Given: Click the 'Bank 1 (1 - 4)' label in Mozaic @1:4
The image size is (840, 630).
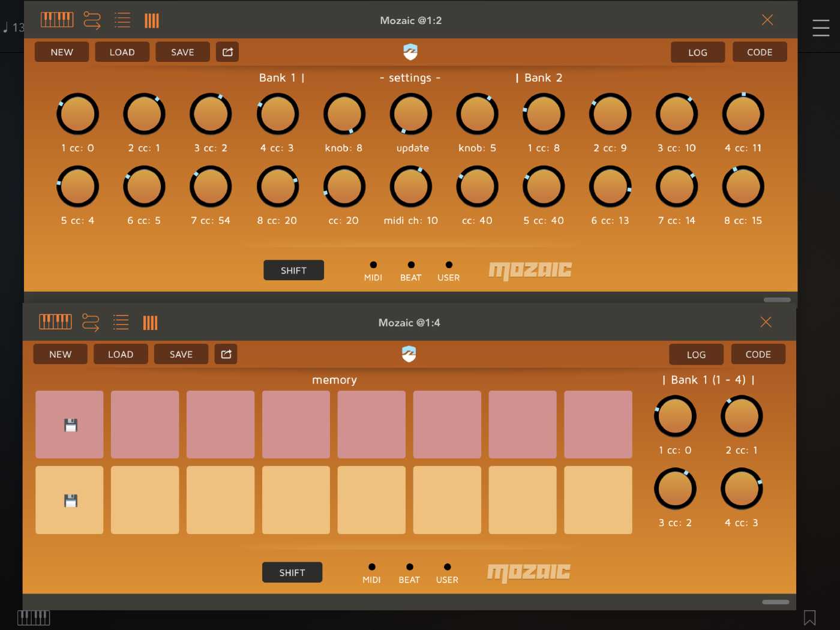Looking at the screenshot, I should 709,380.
